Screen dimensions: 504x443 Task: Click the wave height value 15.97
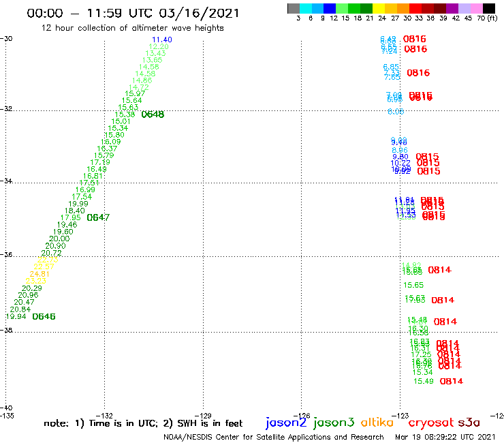[x=135, y=93]
